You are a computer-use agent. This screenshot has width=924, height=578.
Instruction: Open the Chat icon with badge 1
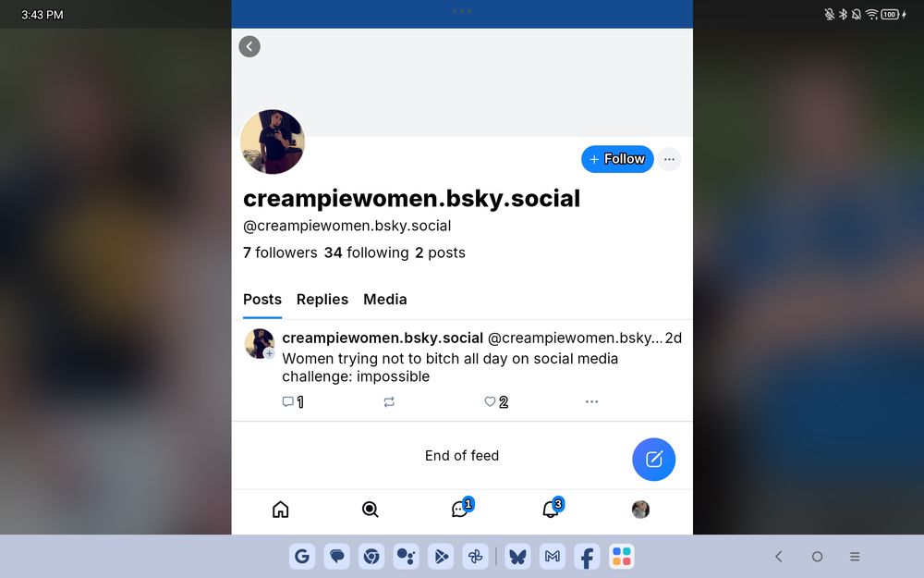click(x=461, y=508)
